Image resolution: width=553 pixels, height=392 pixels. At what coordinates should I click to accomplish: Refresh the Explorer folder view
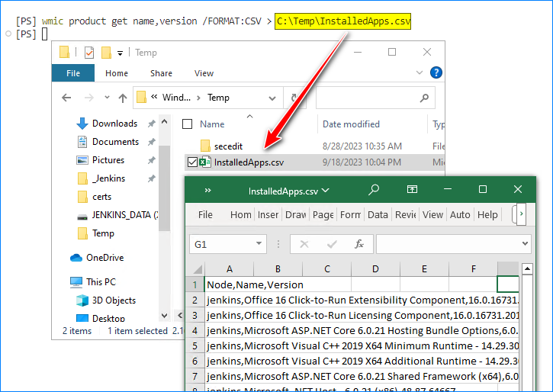coord(294,98)
